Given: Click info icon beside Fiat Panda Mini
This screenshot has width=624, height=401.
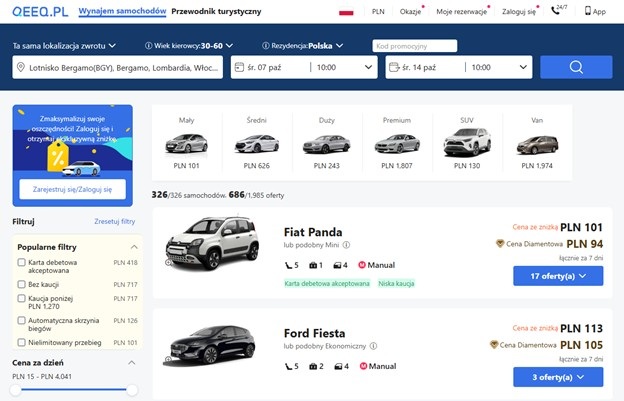Looking at the screenshot, I should 346,245.
